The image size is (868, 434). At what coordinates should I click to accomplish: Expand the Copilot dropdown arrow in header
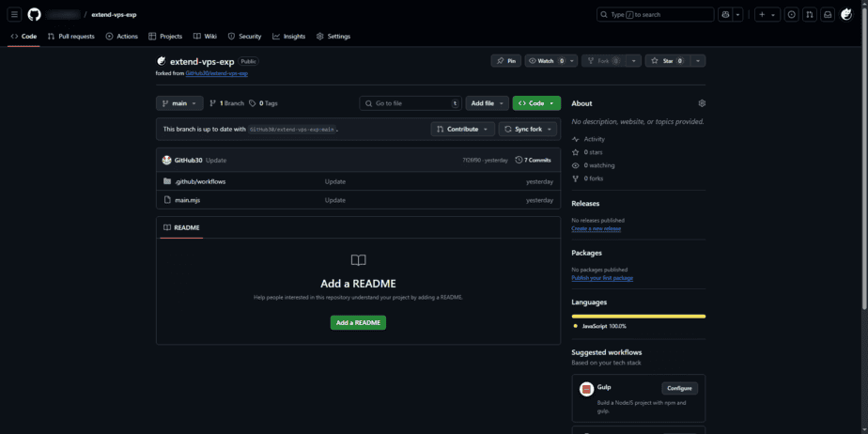coord(738,14)
